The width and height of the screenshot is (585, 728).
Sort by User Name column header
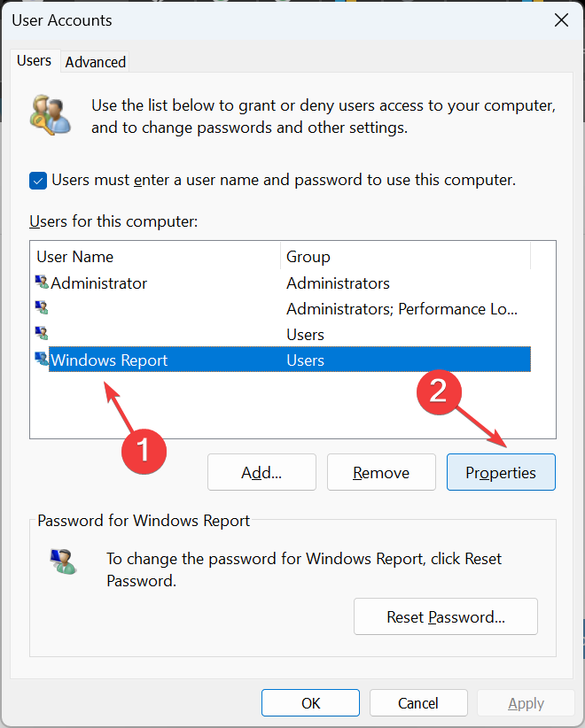coord(155,257)
